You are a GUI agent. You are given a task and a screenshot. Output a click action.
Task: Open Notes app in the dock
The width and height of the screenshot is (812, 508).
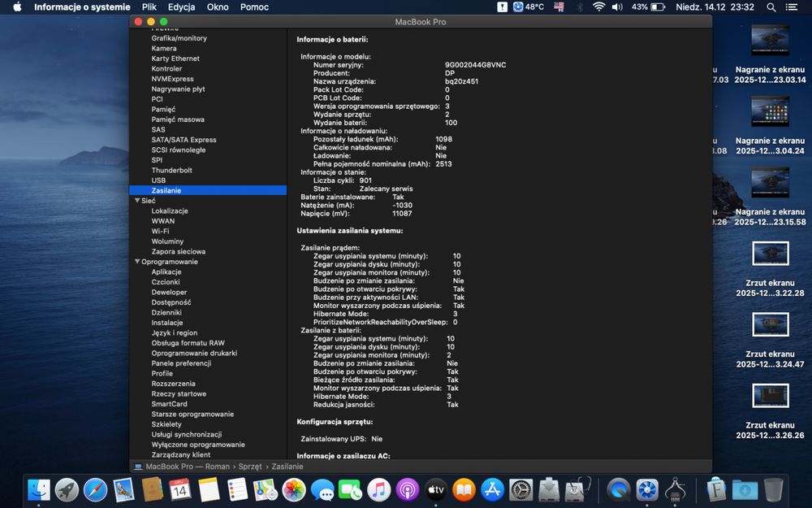pos(209,490)
